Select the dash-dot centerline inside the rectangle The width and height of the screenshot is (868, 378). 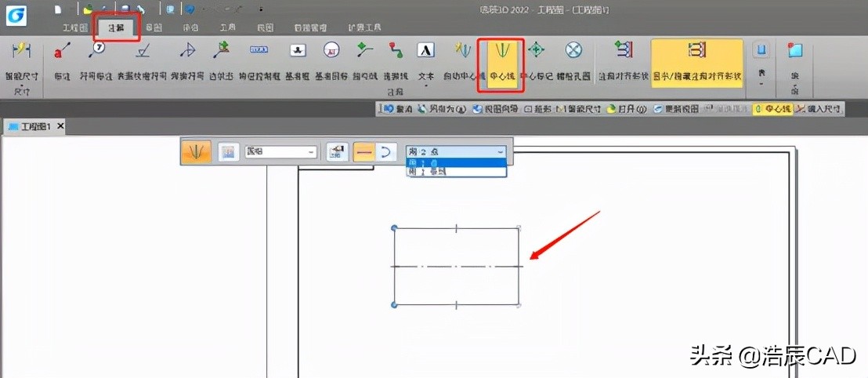pyautogui.click(x=457, y=267)
